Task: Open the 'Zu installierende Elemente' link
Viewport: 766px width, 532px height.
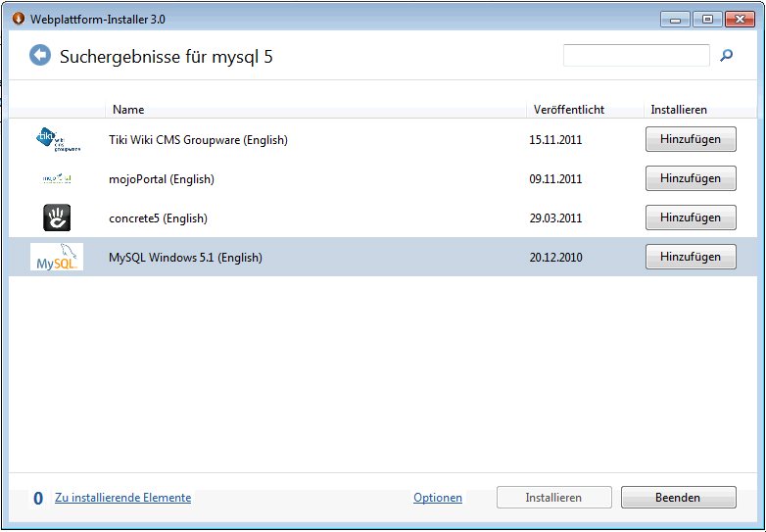Action: pyautogui.click(x=122, y=498)
